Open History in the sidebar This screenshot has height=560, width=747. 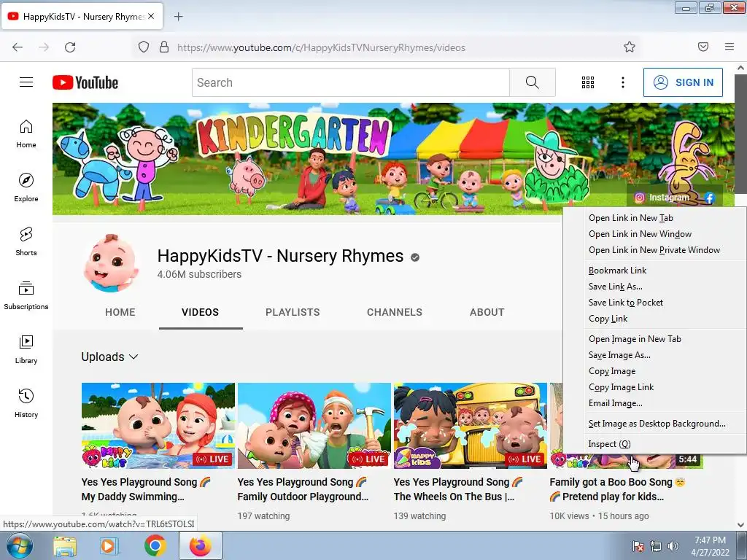26,402
